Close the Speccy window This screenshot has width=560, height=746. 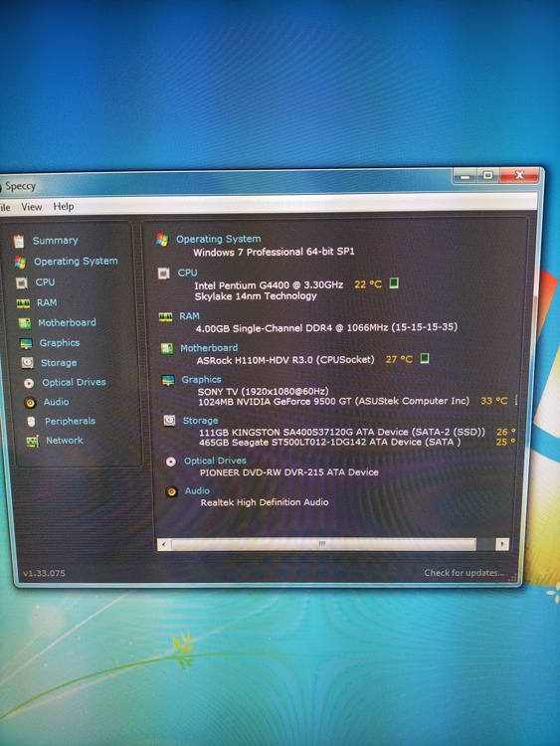pyautogui.click(x=519, y=175)
